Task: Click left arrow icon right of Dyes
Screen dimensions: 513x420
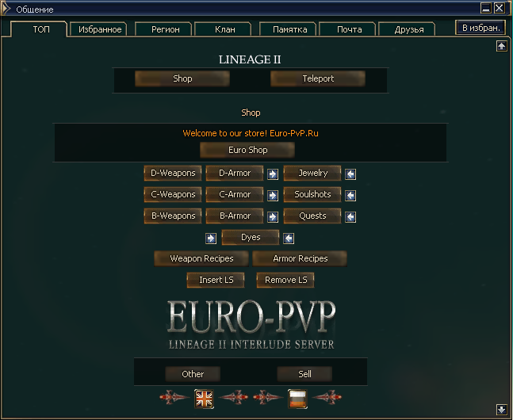Action: point(289,239)
